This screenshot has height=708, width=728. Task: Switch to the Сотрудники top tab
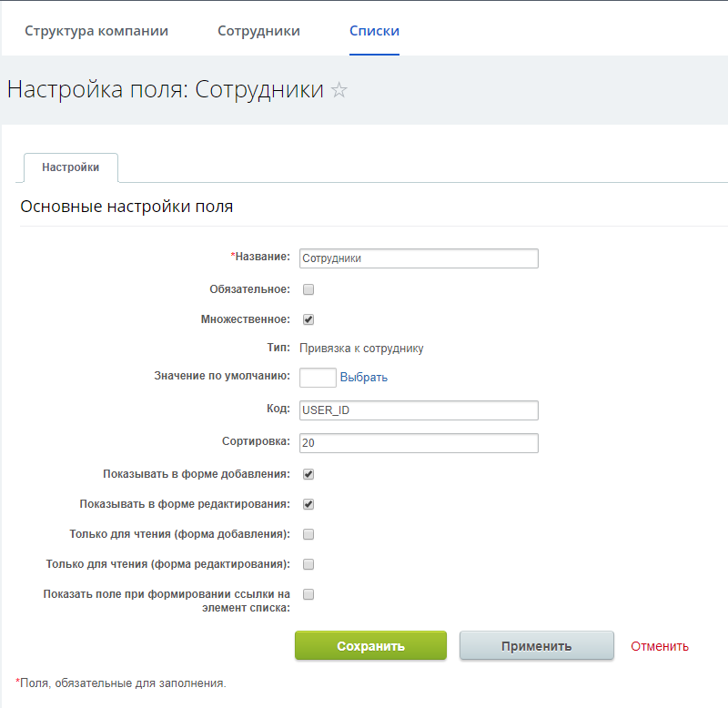coord(258,31)
